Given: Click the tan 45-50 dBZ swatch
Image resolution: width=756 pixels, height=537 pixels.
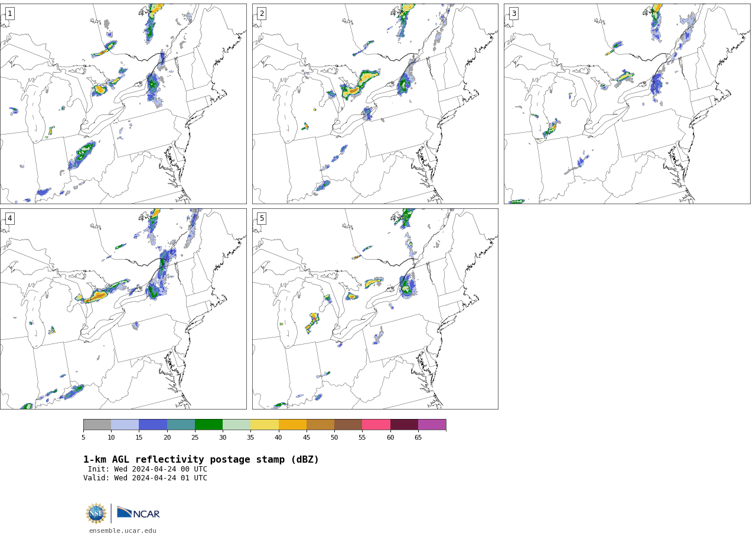Looking at the screenshot, I should tap(320, 425).
